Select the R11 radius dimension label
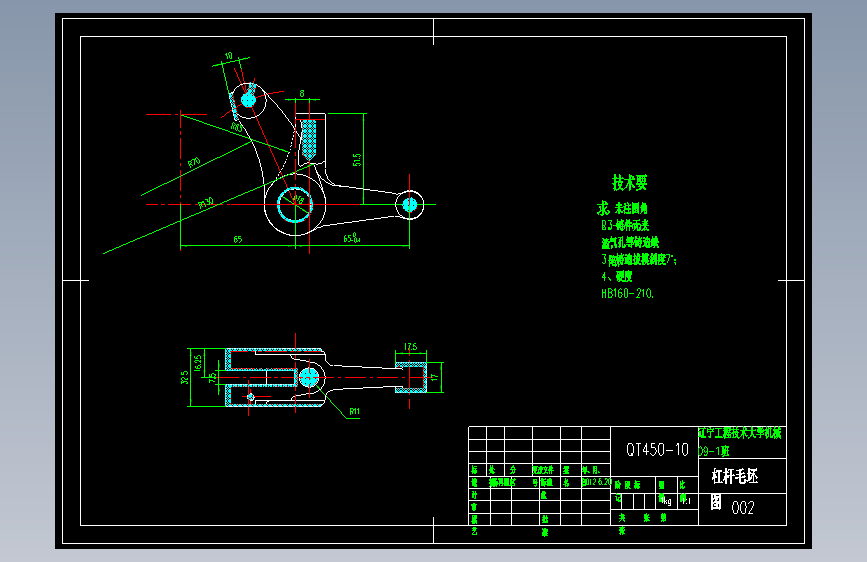 coord(354,412)
